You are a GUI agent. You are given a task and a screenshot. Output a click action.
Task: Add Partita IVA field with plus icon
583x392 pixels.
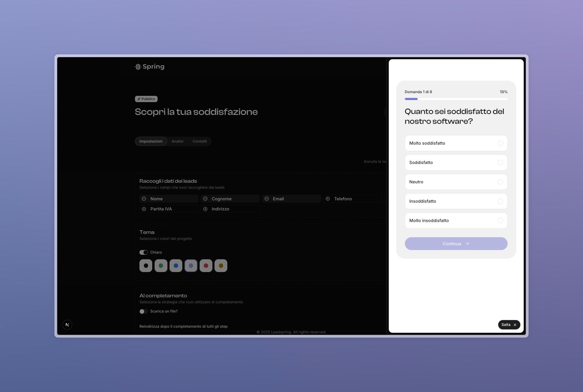tap(144, 209)
